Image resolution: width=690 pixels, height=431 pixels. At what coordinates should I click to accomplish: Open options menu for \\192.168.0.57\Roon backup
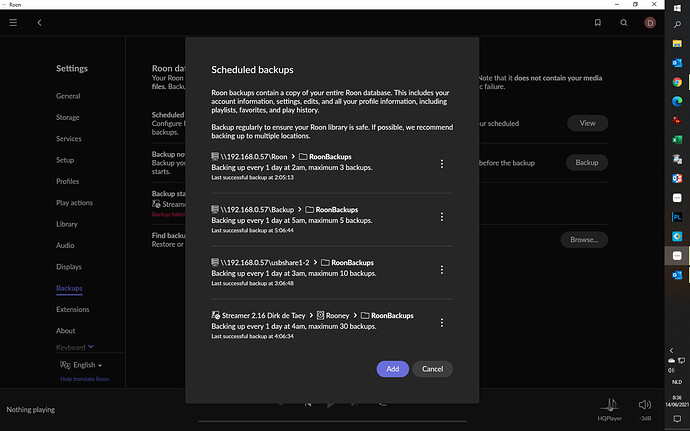[x=442, y=164]
